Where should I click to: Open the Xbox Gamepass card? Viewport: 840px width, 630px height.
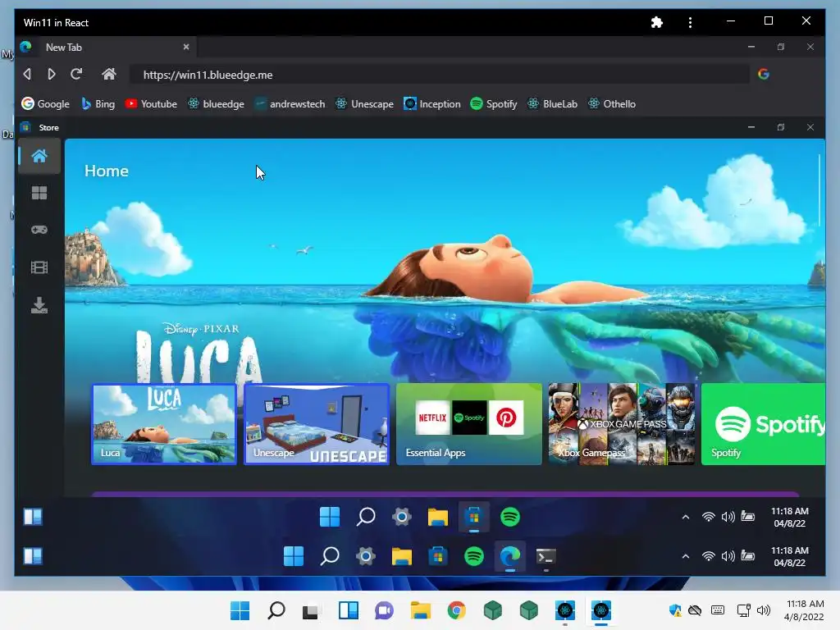[622, 424]
